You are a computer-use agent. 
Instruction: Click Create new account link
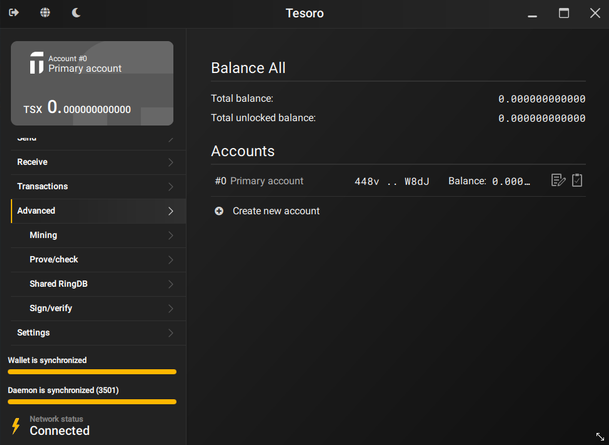[276, 211]
